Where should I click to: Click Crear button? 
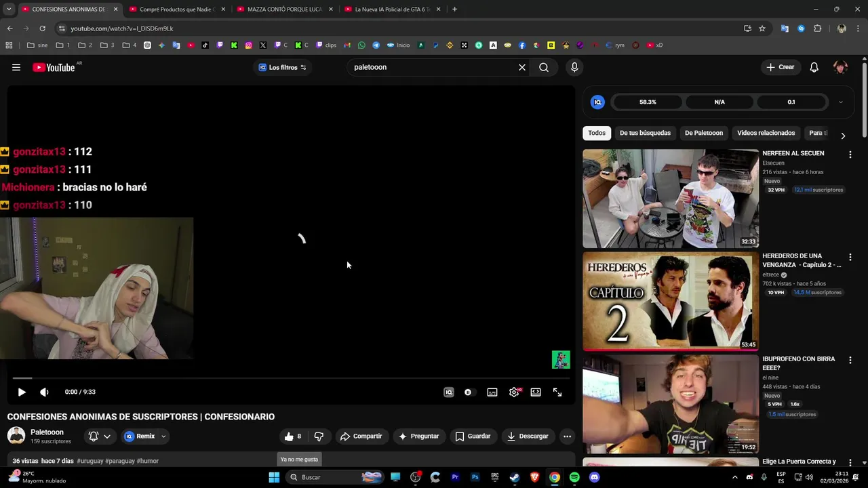point(780,67)
